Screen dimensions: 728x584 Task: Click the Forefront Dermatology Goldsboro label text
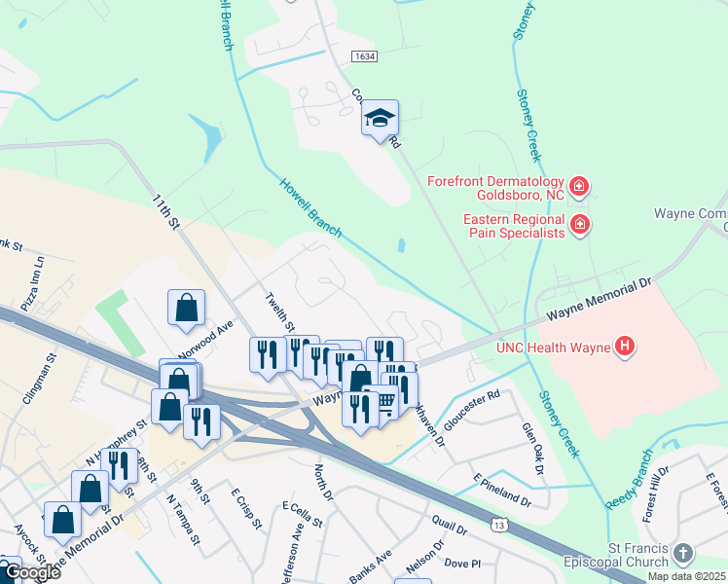(x=495, y=188)
